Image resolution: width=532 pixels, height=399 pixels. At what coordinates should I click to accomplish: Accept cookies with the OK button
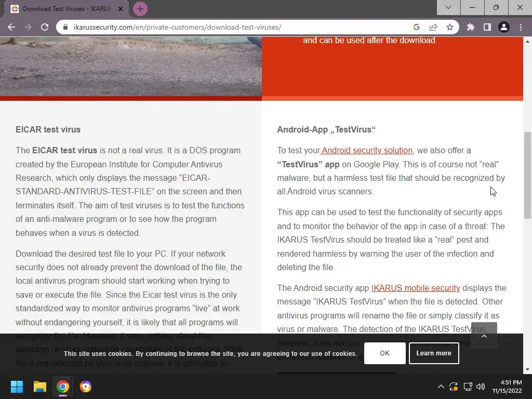385,353
